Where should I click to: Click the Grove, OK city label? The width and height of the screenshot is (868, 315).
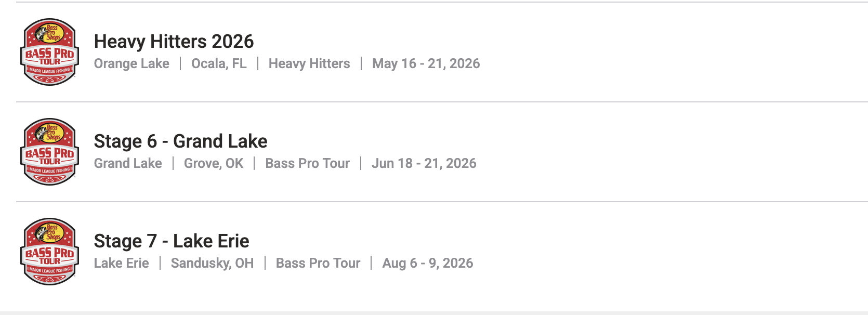[214, 163]
